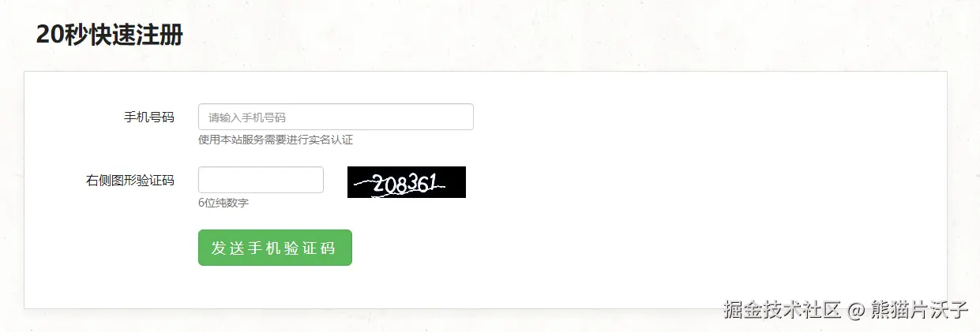Screen dimensions: 980x332
Task: Click the 20秒快速注册 page heading
Action: coord(109,35)
